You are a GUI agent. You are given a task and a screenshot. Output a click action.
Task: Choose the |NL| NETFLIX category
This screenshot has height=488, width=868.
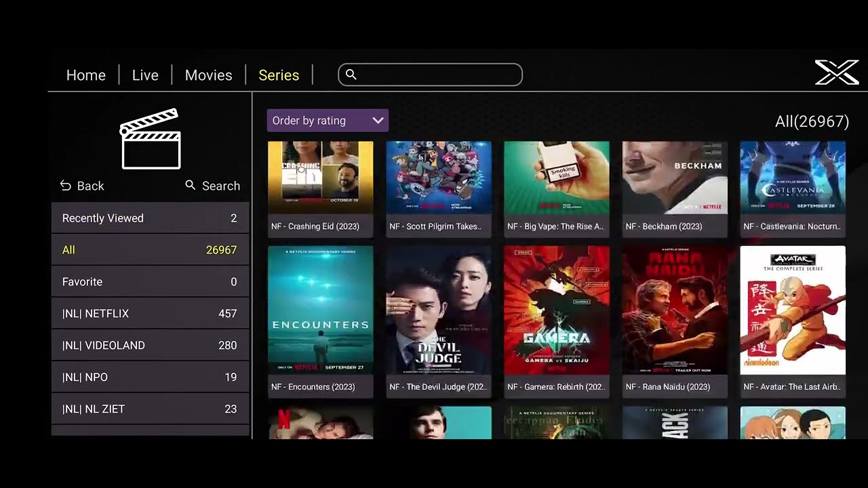[150, 314]
